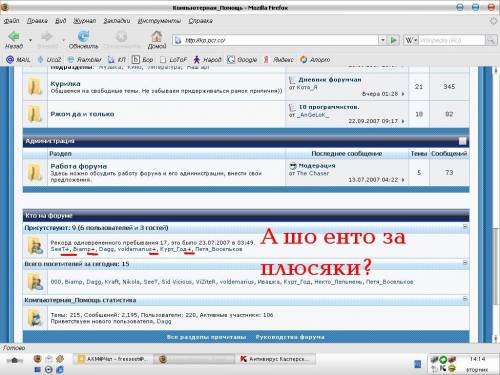Click the folder icon beside Ржом да и только
500x375 pixels.
point(35,114)
